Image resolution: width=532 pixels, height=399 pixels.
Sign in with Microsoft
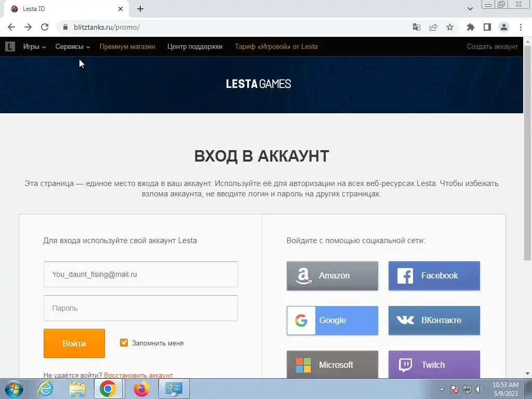click(x=332, y=365)
